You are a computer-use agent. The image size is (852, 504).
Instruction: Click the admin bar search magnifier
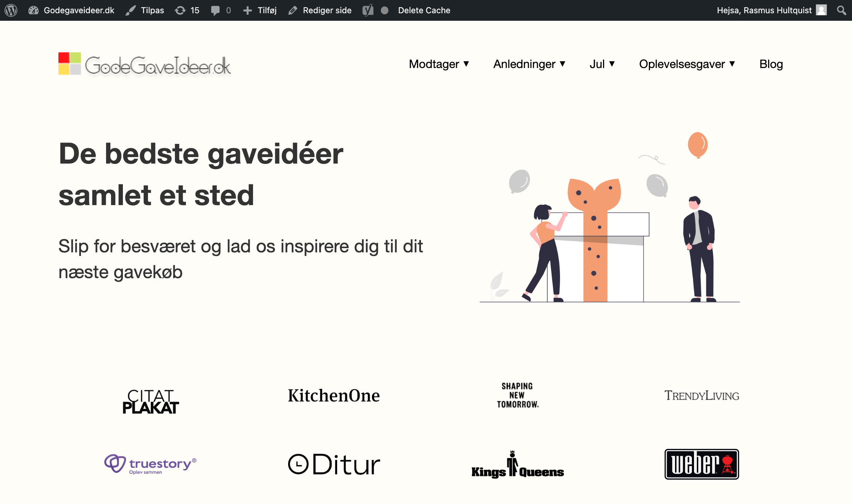(841, 10)
